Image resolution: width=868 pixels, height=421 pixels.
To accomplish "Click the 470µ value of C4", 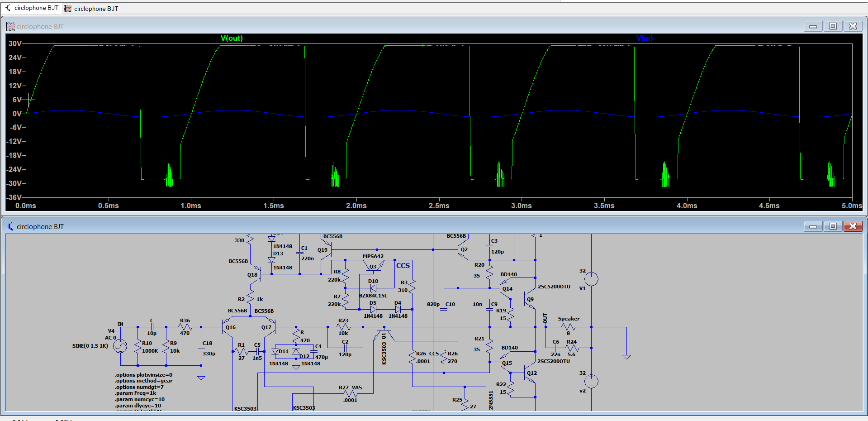I will coord(322,357).
